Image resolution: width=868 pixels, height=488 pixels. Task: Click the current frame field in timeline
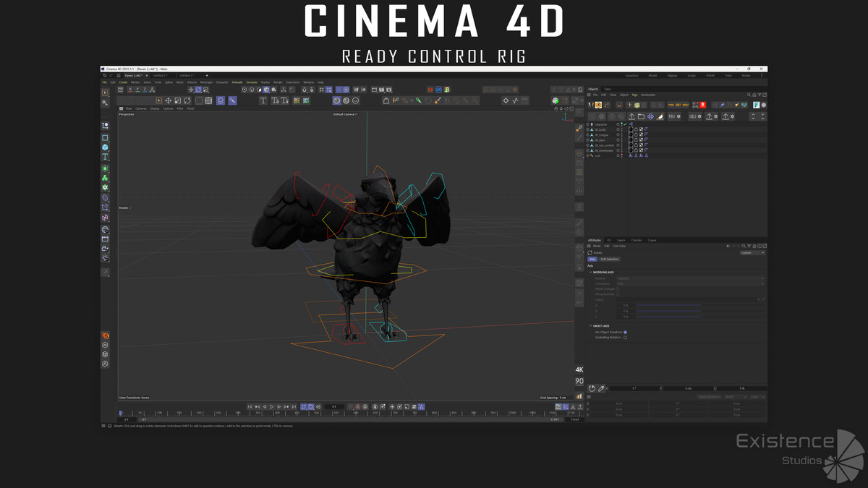pyautogui.click(x=334, y=407)
